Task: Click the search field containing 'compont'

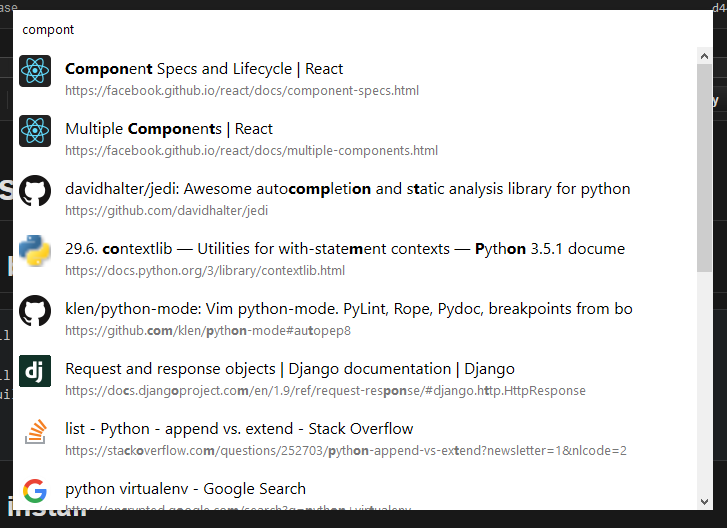Action: point(350,30)
